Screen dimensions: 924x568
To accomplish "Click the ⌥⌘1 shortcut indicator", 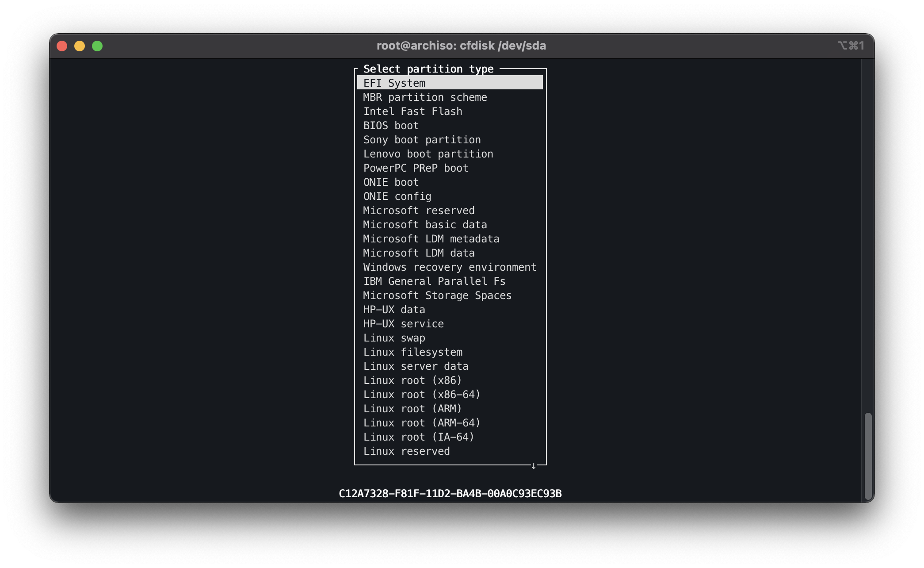I will (851, 46).
